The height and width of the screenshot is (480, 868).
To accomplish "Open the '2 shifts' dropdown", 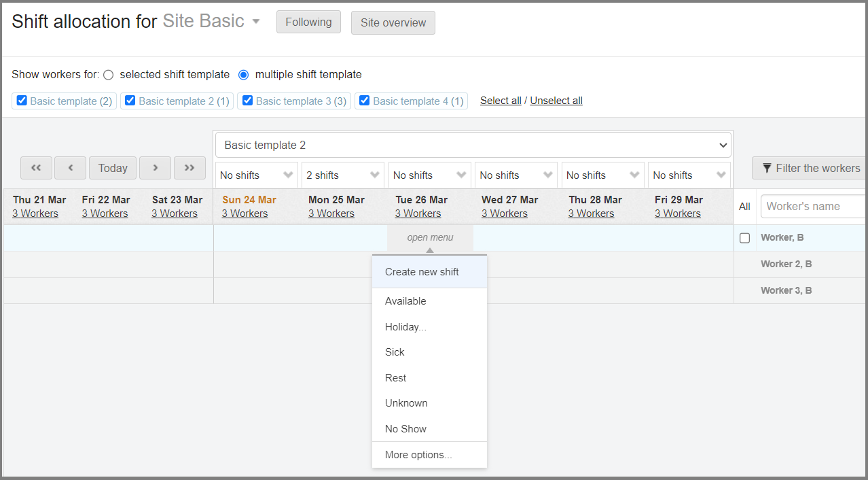I will click(342, 175).
